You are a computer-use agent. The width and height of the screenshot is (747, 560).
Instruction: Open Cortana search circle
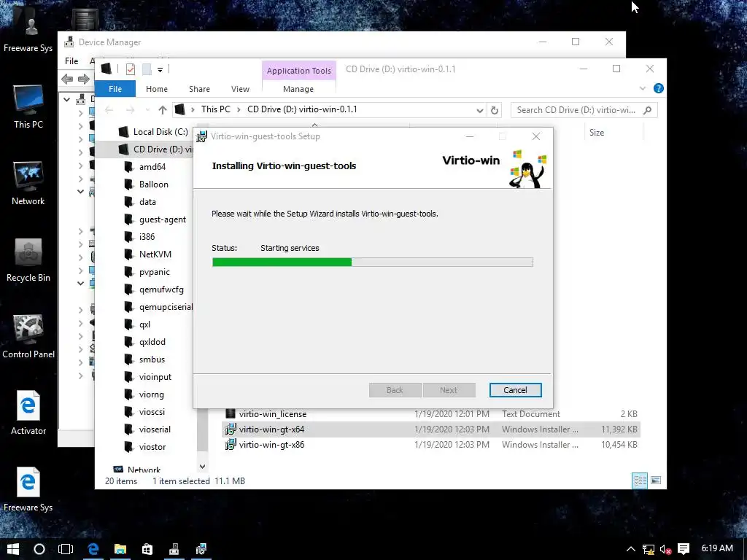39,549
